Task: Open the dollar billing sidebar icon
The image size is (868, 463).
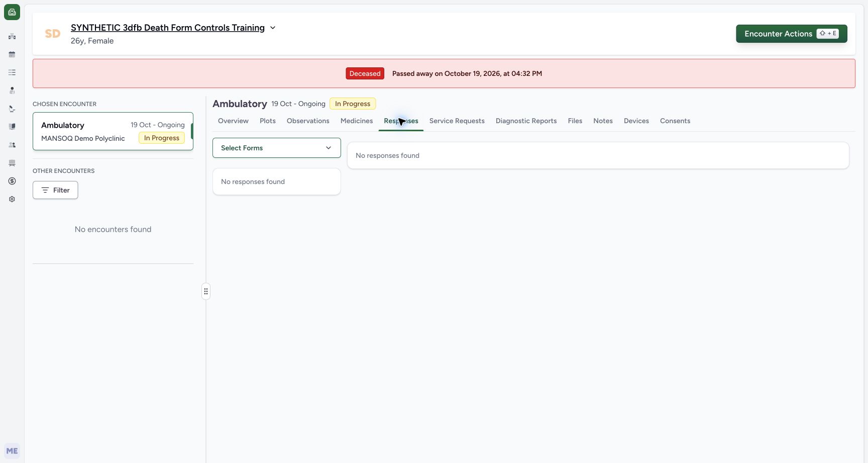Action: pos(12,181)
